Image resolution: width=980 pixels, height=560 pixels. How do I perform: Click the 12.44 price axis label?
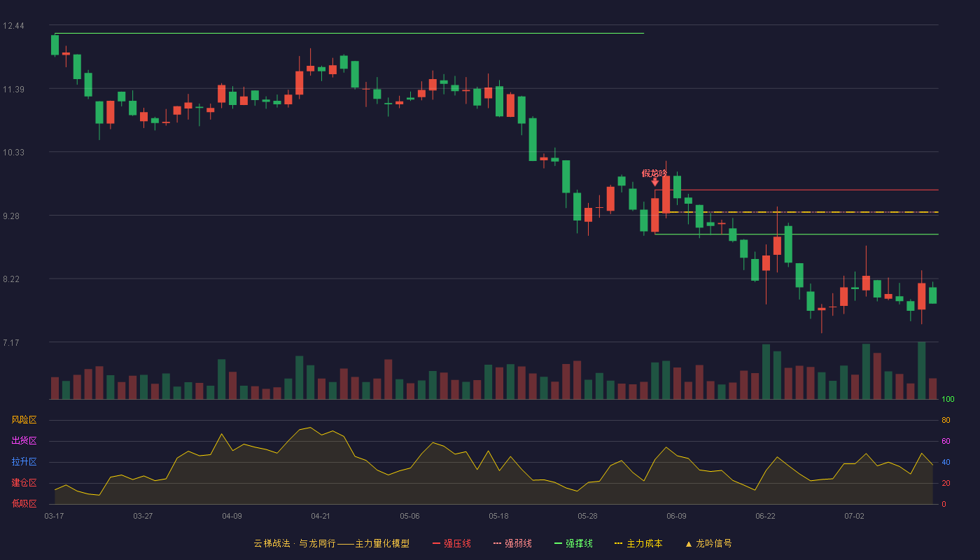pos(13,26)
